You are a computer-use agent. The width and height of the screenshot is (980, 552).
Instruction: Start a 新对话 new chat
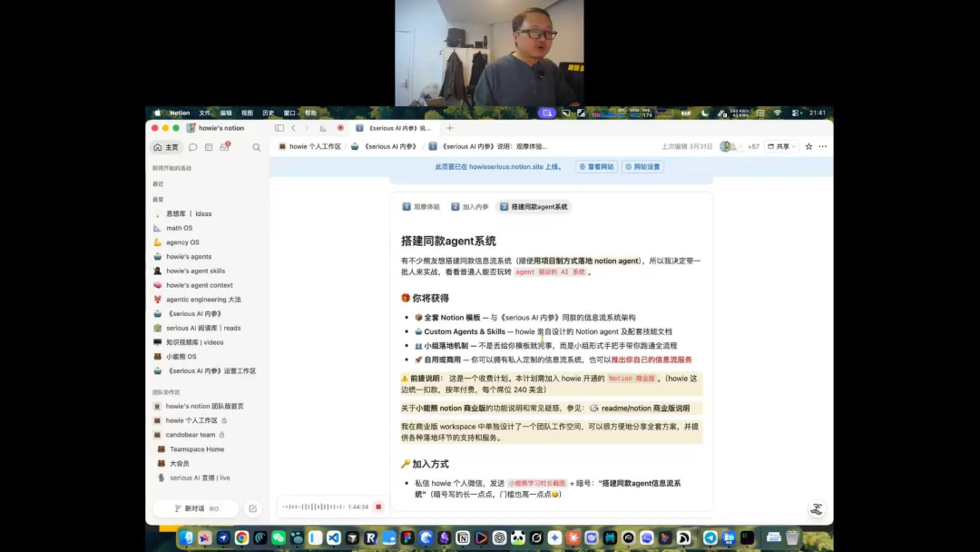pos(196,508)
